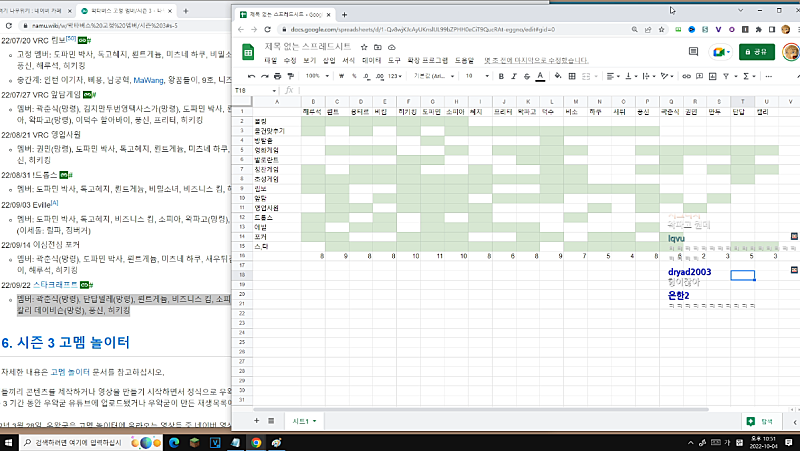Open the Google account avatar
Image resolution: width=800 pixels, height=451 pixels.
click(791, 52)
